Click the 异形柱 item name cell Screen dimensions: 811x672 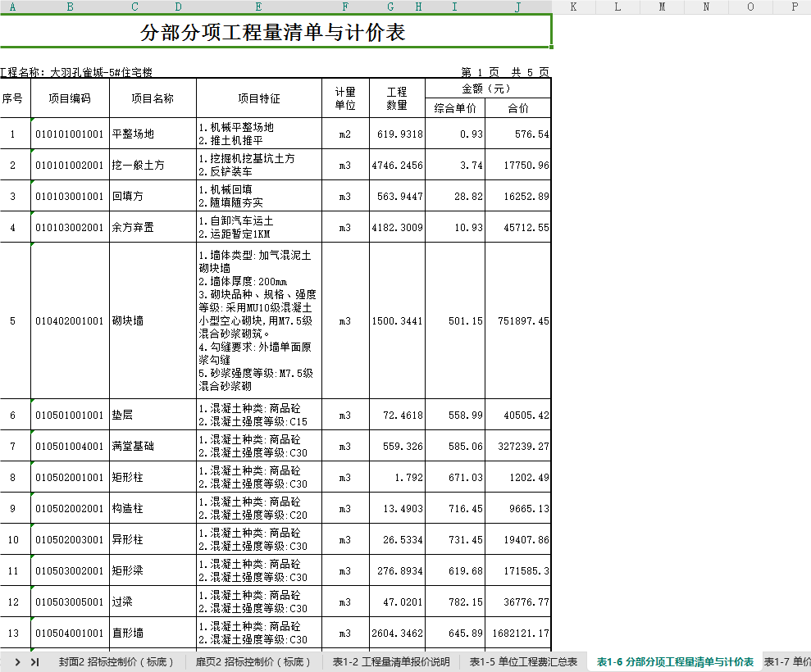(x=153, y=539)
